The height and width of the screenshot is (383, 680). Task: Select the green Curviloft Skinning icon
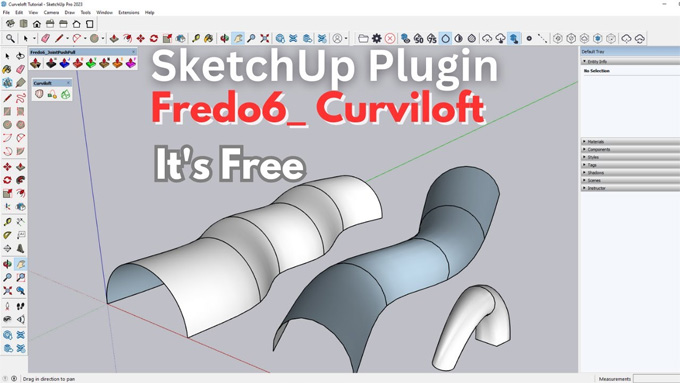coord(65,94)
